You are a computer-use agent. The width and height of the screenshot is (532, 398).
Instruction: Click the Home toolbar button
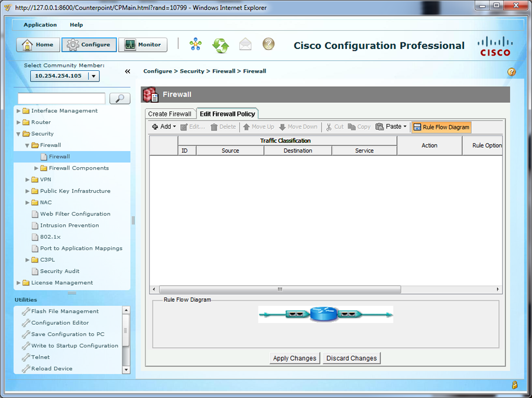click(38, 45)
